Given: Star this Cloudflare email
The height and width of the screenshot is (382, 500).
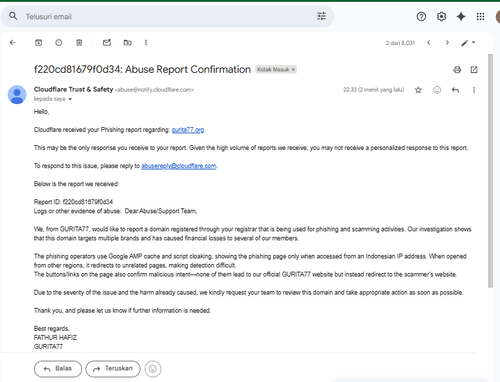Looking at the screenshot, I should [x=418, y=90].
